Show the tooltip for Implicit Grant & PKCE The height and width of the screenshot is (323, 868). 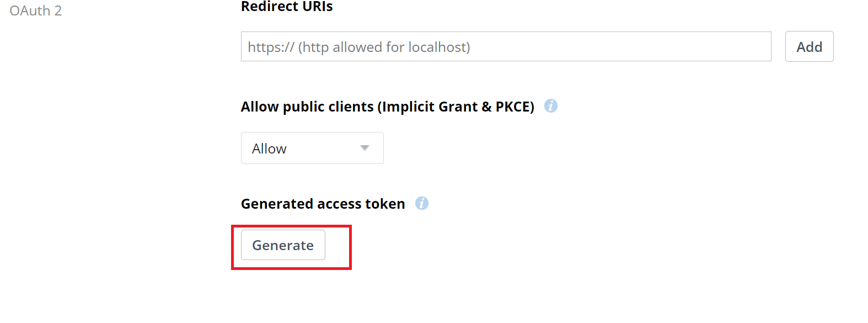point(550,106)
